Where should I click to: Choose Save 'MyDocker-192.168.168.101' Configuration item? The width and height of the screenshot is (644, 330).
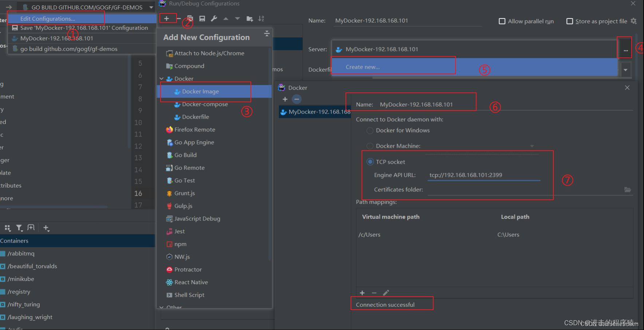[82, 28]
